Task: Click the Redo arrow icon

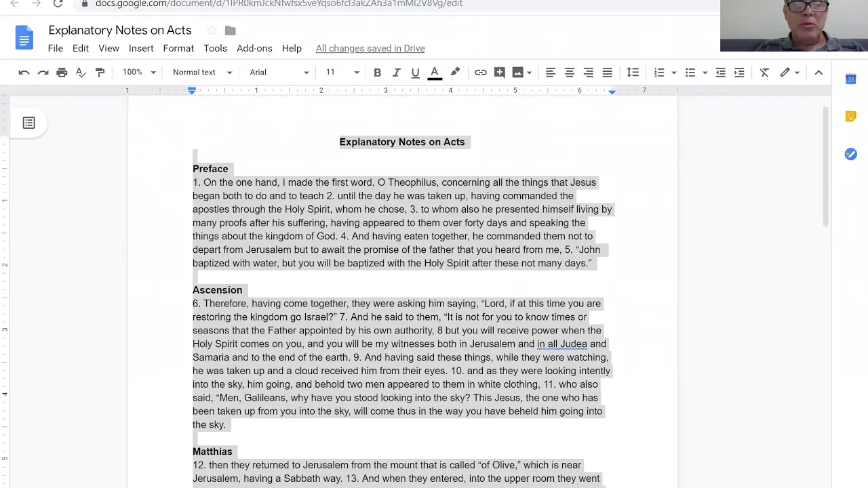Action: pyautogui.click(x=43, y=73)
